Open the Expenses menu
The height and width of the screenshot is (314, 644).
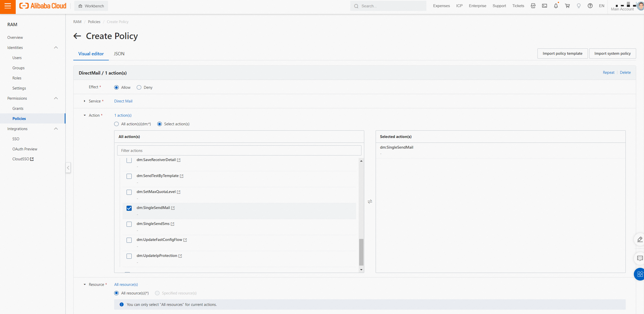441,6
